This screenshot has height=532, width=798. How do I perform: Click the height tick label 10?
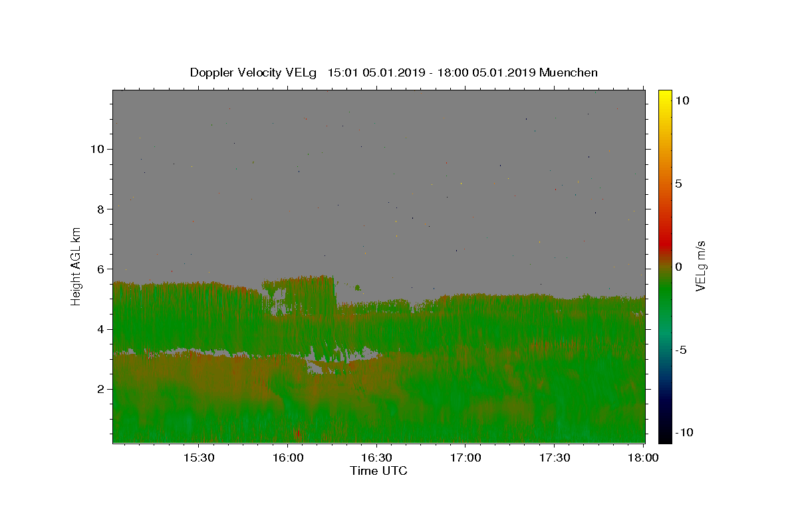click(98, 149)
